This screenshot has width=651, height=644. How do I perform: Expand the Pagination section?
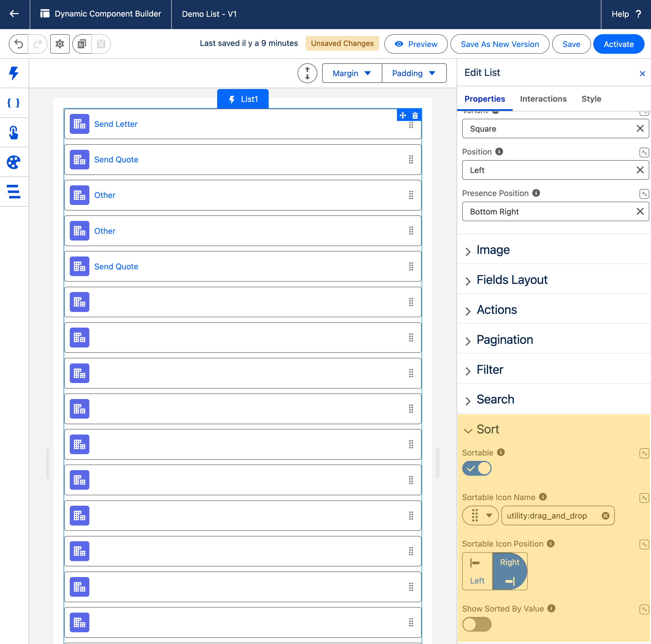point(504,340)
